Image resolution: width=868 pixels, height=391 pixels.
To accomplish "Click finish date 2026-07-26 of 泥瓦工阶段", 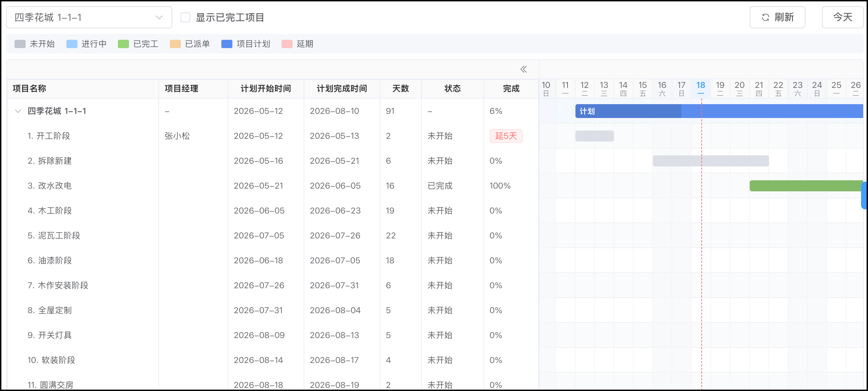I will point(335,236).
